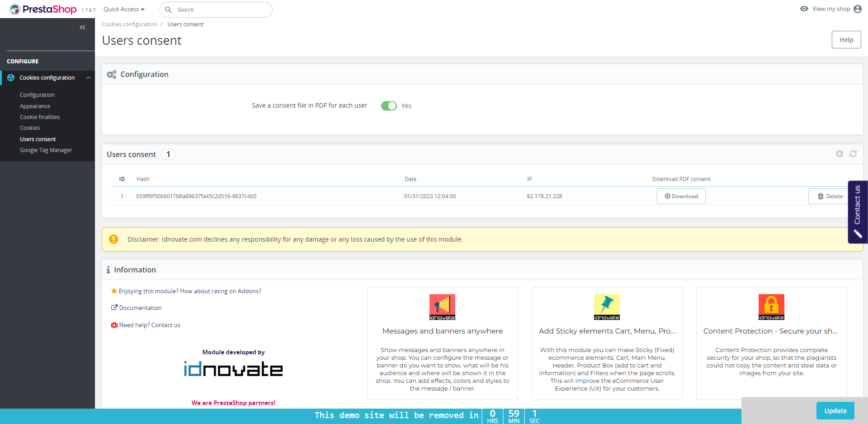The width and height of the screenshot is (868, 424).
Task: Click the View my shop eye icon
Action: click(x=804, y=9)
